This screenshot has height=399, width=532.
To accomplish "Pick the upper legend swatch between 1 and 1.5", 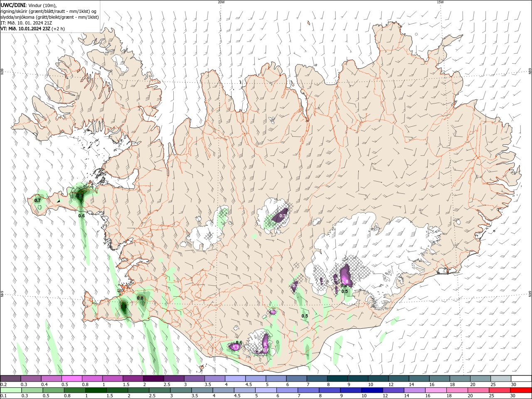I will pyautogui.click(x=113, y=379).
